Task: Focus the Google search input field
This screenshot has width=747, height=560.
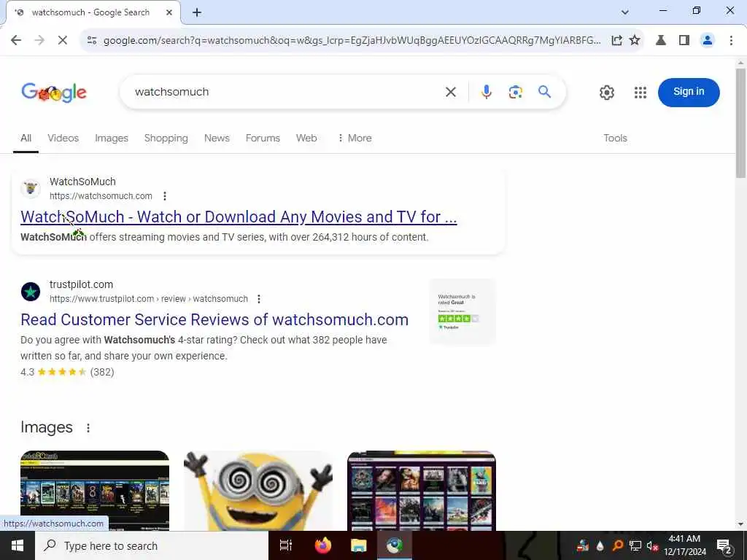Action: tap(285, 92)
